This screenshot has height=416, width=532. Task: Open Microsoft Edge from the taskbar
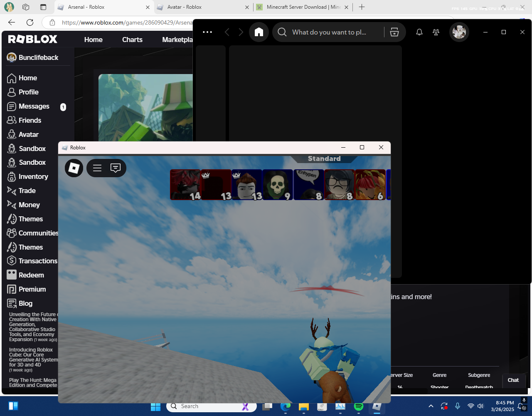coord(286,406)
